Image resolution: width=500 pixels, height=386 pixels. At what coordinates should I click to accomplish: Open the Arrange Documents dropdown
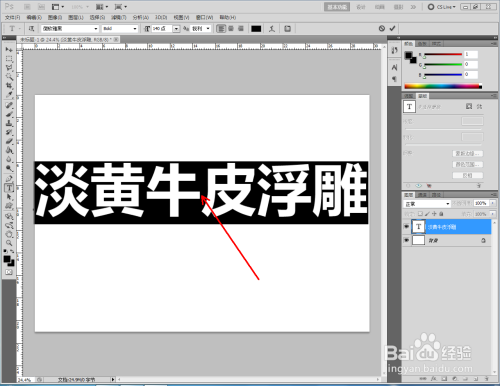coord(102,7)
